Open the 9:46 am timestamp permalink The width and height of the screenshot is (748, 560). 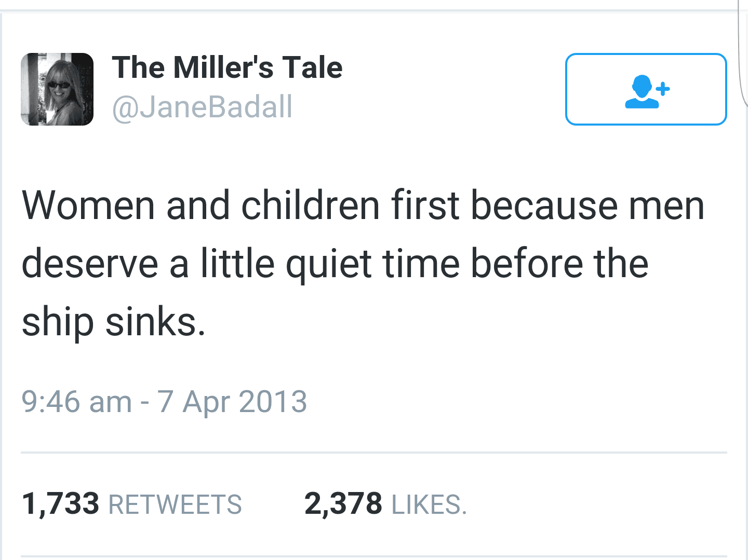pyautogui.click(x=77, y=402)
